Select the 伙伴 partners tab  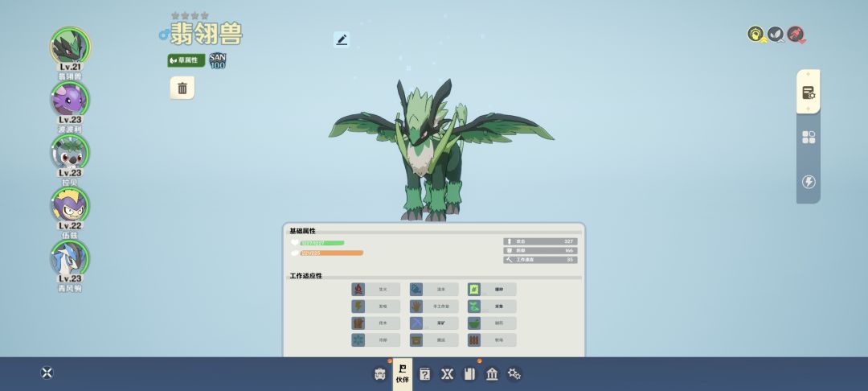tap(403, 374)
